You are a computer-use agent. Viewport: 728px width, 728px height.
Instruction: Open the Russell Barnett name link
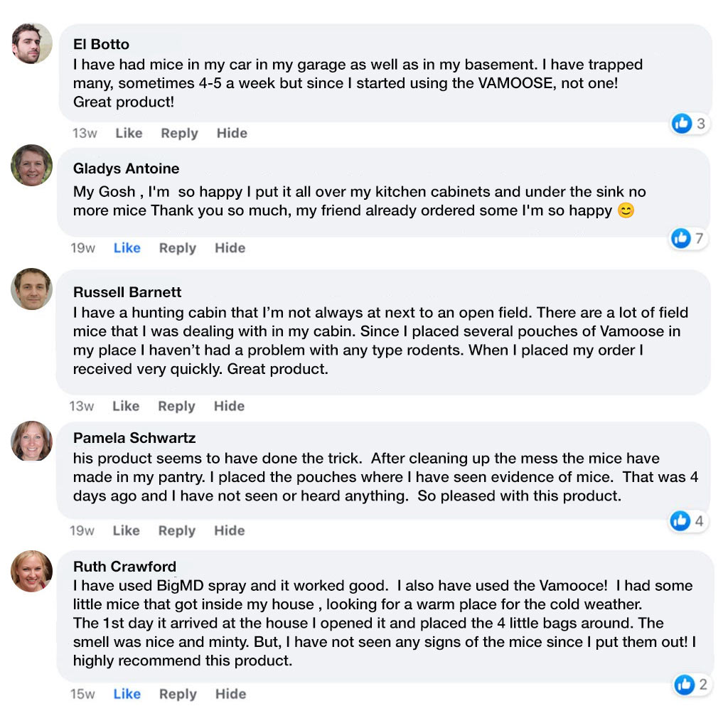point(127,292)
